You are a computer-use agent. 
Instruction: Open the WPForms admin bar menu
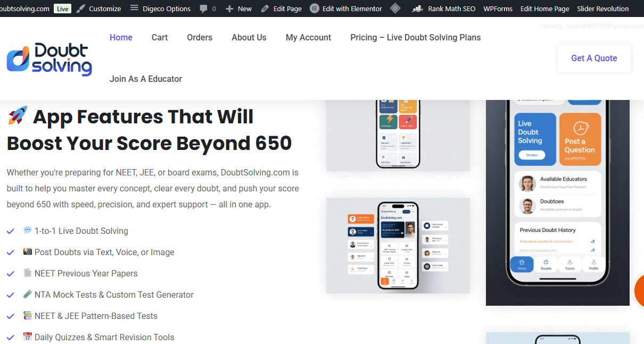pos(498,9)
